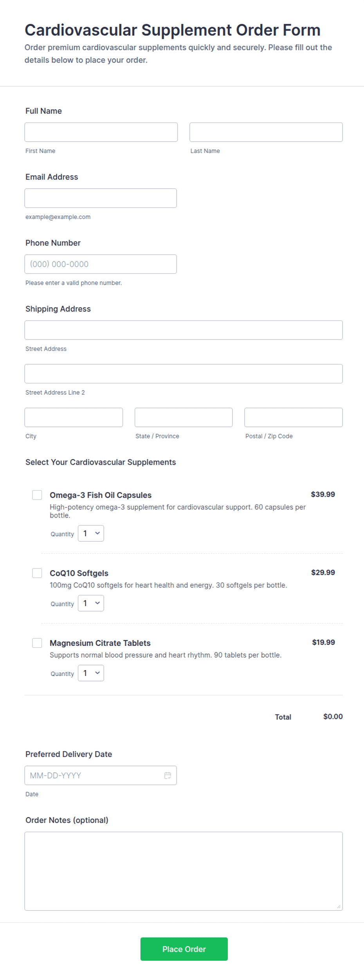Image resolution: width=364 pixels, height=980 pixels.
Task: Select the CoQ10 Softgels checkbox
Action: click(37, 573)
